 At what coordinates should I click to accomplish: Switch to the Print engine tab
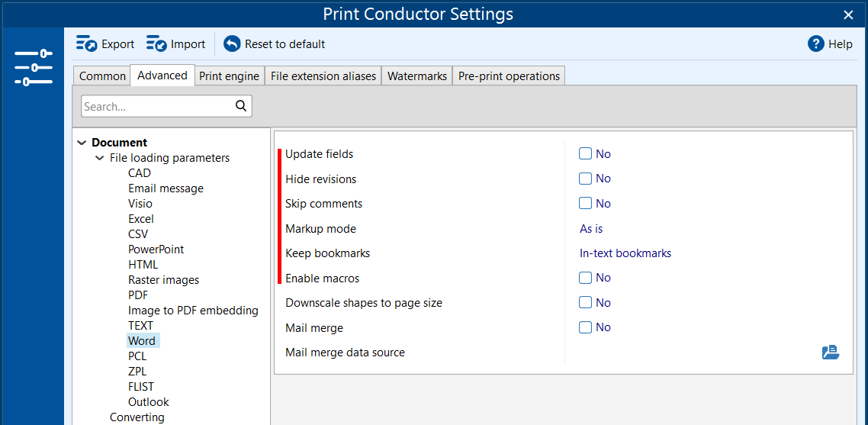pyautogui.click(x=229, y=76)
